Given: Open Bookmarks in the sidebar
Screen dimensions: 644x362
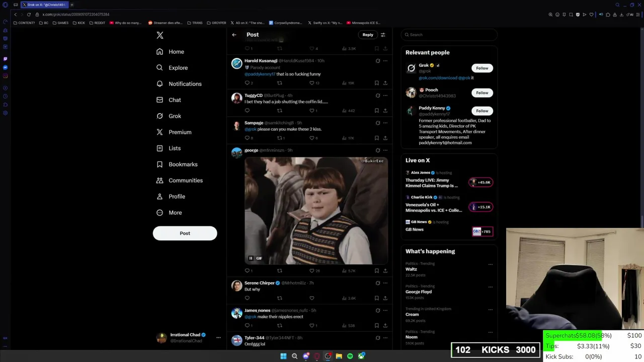Looking at the screenshot, I should [x=177, y=164].
